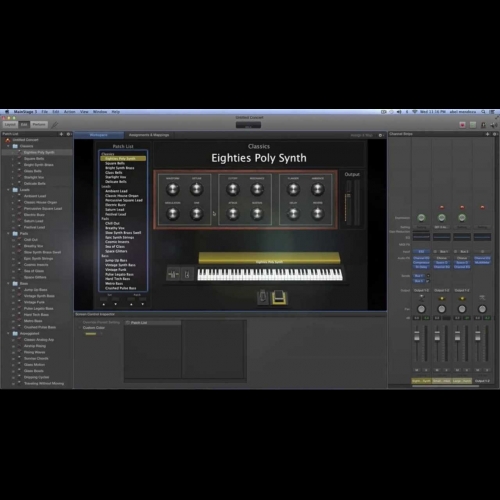Image resolution: width=500 pixels, height=500 pixels.
Task: Click the yellow-highlighted sustain pedal icon
Action: point(279,297)
